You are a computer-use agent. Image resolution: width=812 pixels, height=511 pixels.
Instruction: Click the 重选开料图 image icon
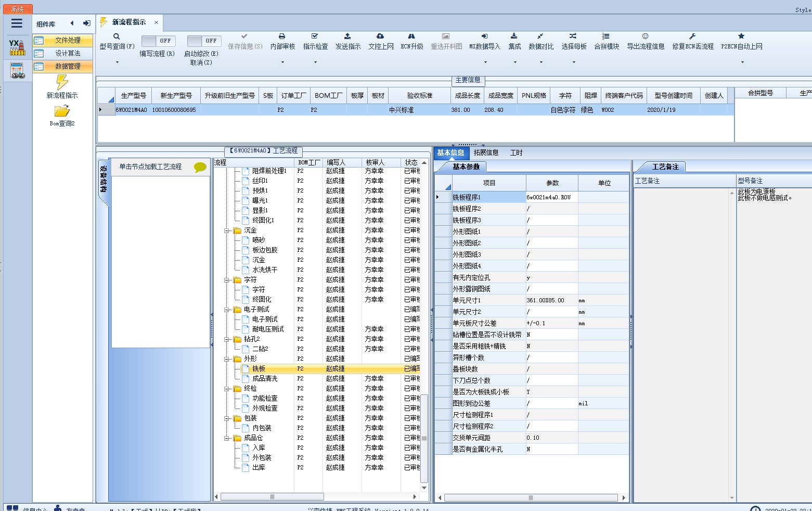pos(446,36)
